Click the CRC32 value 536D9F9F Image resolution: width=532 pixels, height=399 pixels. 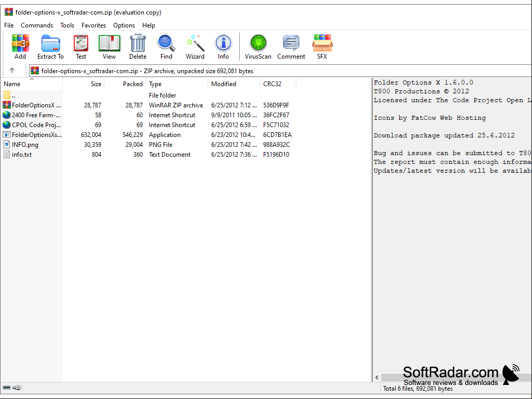click(276, 105)
